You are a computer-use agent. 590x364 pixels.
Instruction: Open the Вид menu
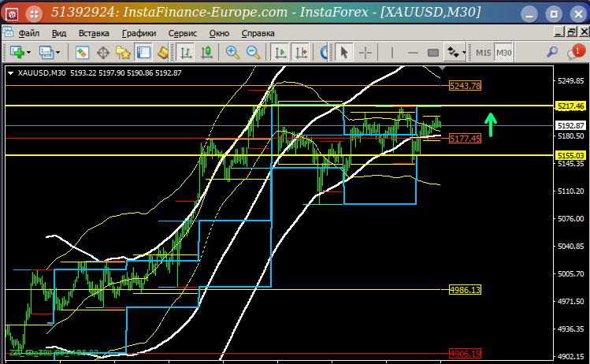tap(59, 33)
